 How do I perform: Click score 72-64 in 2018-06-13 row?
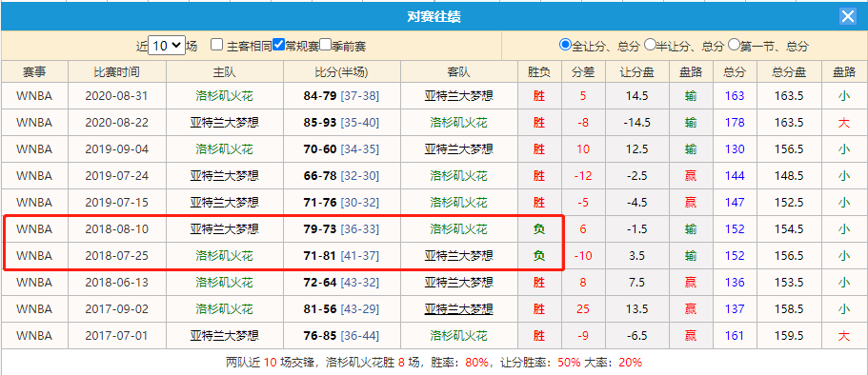click(320, 283)
